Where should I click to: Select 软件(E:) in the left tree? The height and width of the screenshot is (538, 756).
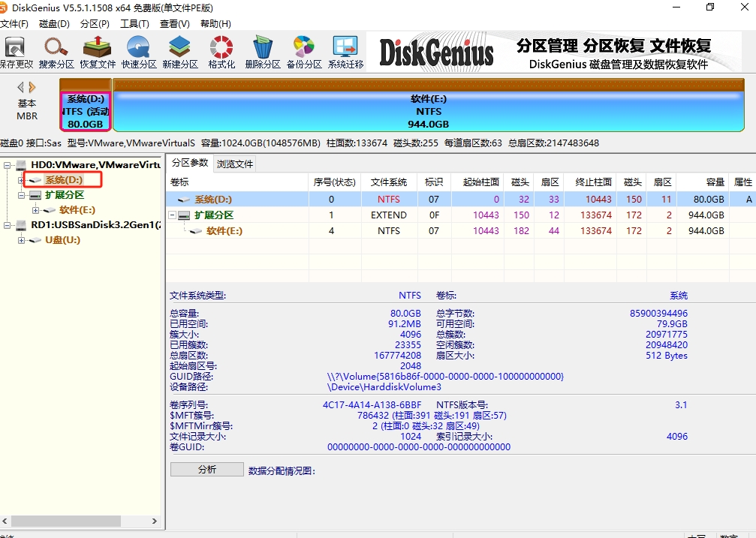(77, 209)
